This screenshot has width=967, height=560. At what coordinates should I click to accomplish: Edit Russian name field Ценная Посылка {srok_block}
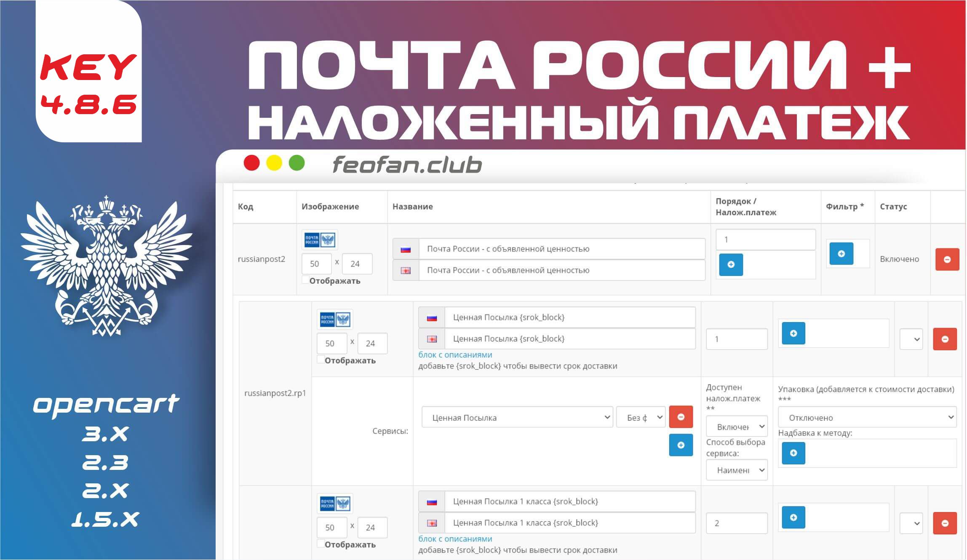(x=570, y=317)
